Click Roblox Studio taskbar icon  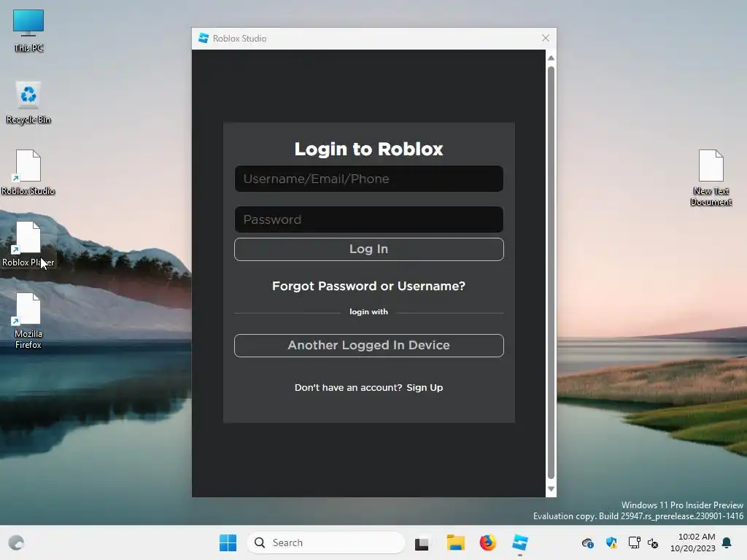pos(519,542)
